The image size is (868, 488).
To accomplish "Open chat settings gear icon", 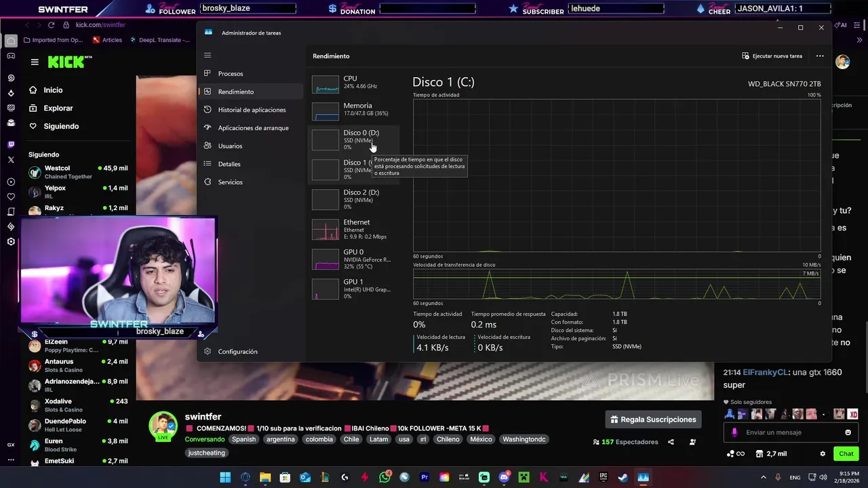I will pyautogui.click(x=823, y=453).
